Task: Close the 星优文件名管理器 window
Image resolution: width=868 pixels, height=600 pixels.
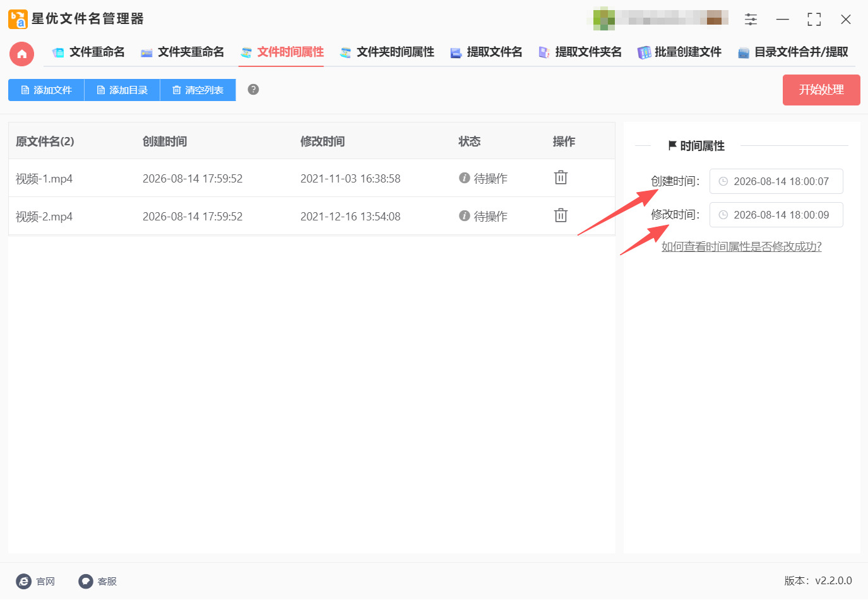Action: pos(846,20)
